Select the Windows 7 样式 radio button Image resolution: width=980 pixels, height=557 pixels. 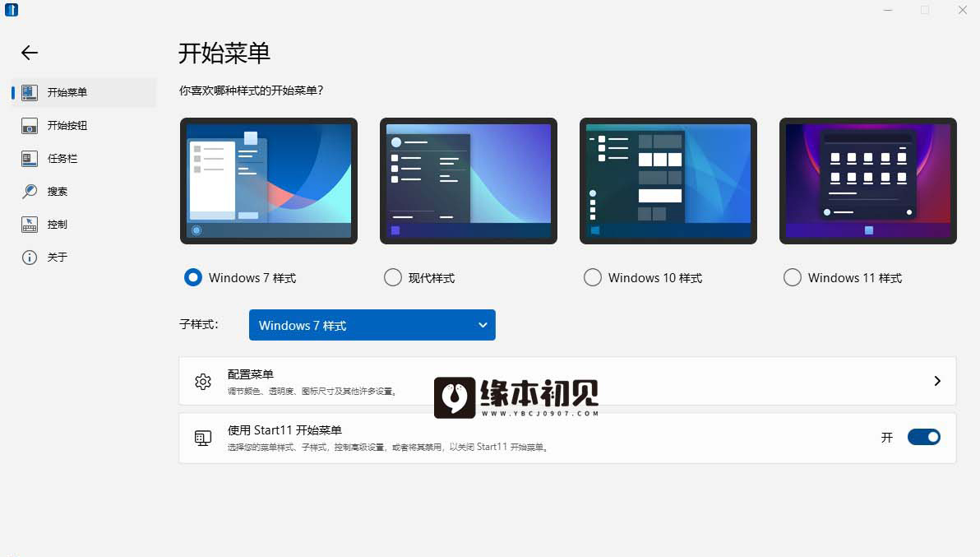click(x=193, y=277)
